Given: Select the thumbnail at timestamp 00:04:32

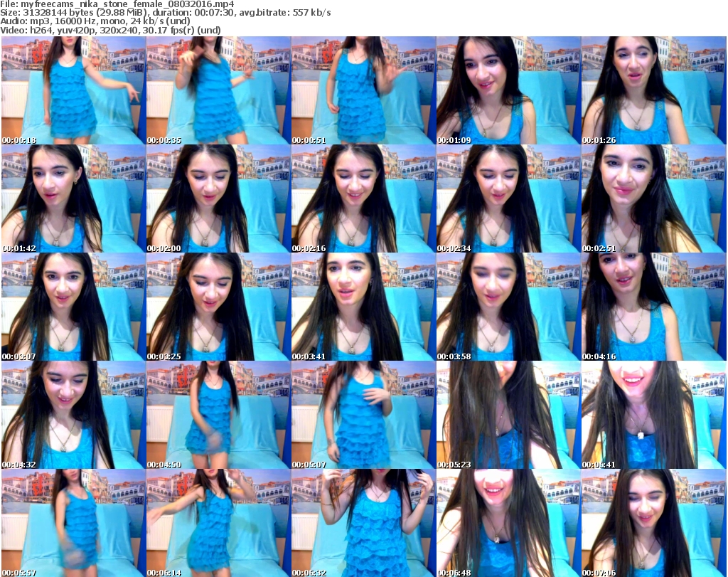Looking at the screenshot, I should click(73, 415).
